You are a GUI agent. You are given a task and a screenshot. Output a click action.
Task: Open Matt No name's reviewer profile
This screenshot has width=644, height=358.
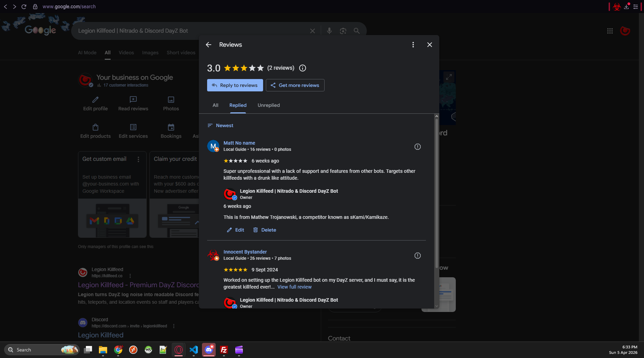coord(239,143)
